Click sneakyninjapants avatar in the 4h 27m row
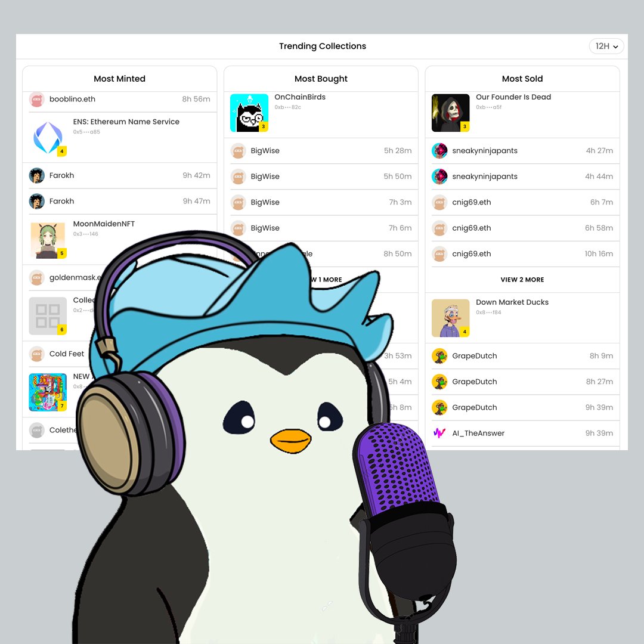Image resolution: width=644 pixels, height=644 pixels. click(439, 151)
